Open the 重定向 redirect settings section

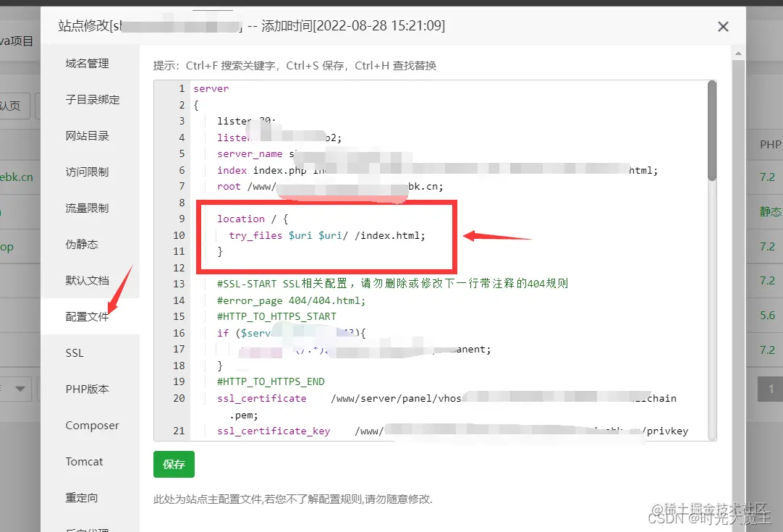click(x=82, y=497)
